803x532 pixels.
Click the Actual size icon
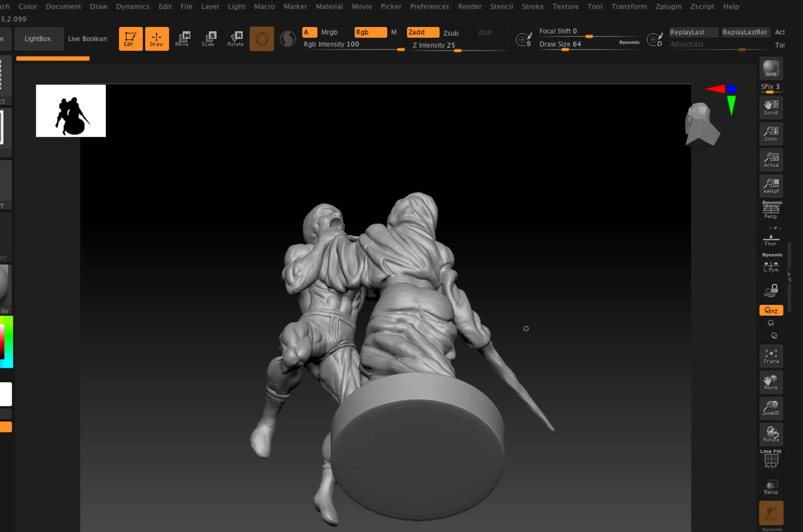(x=771, y=160)
